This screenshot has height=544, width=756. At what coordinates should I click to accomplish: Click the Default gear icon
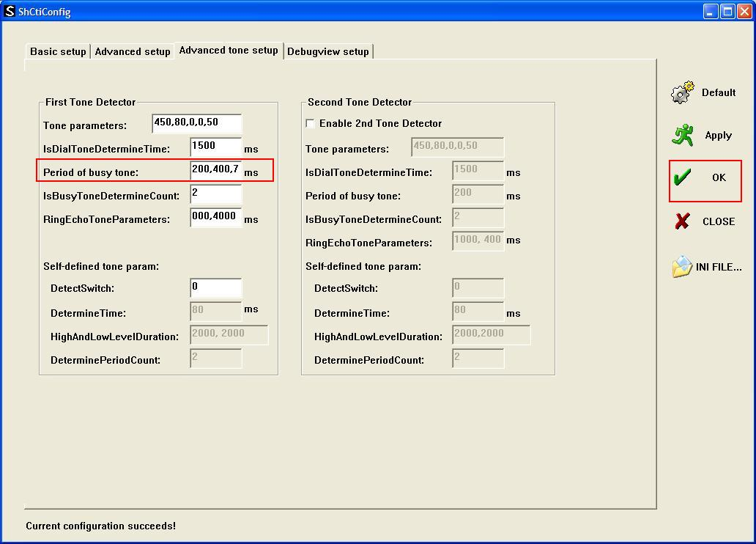click(682, 92)
